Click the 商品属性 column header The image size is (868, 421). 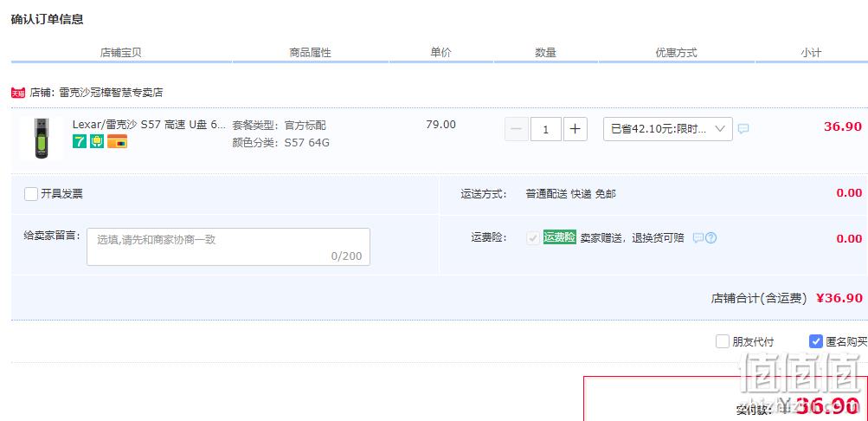[x=310, y=53]
